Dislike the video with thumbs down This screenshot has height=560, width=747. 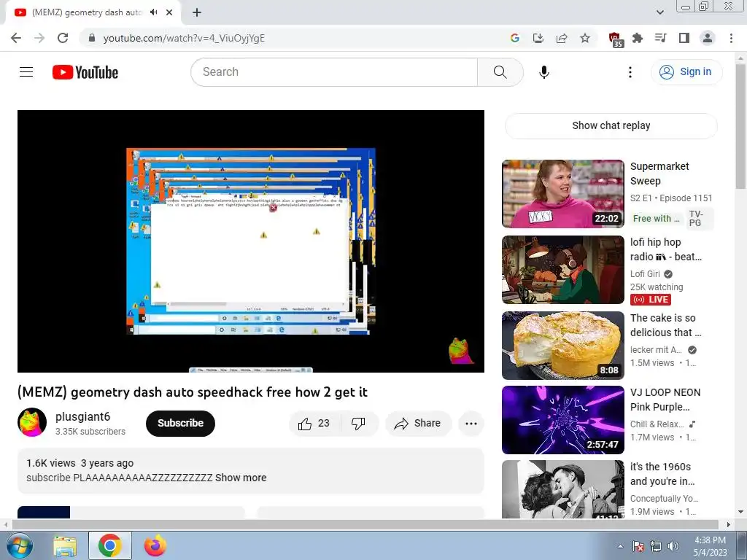[358, 424]
